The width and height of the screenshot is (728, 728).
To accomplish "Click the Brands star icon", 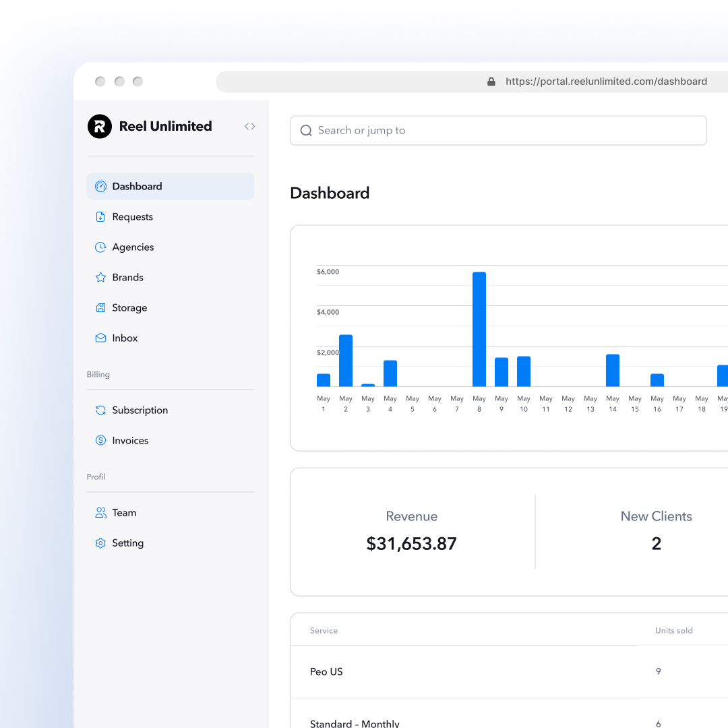I will tap(100, 277).
